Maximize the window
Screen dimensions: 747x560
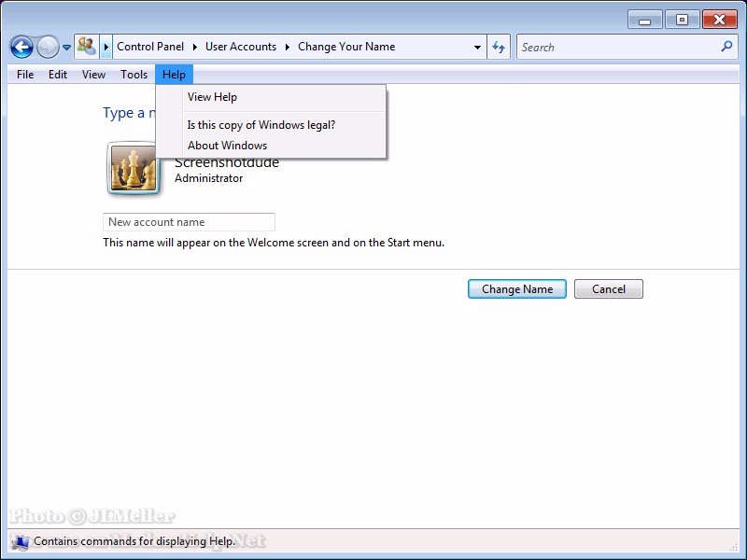coord(682,20)
